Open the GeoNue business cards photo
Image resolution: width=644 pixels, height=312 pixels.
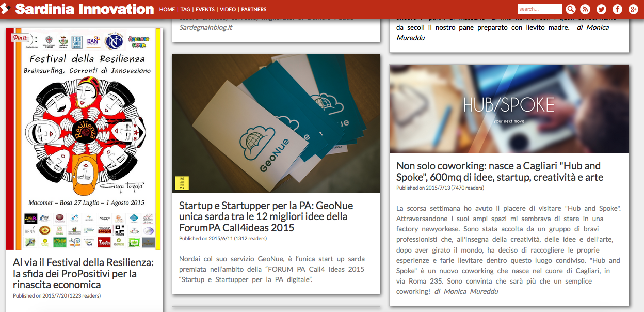pos(276,123)
